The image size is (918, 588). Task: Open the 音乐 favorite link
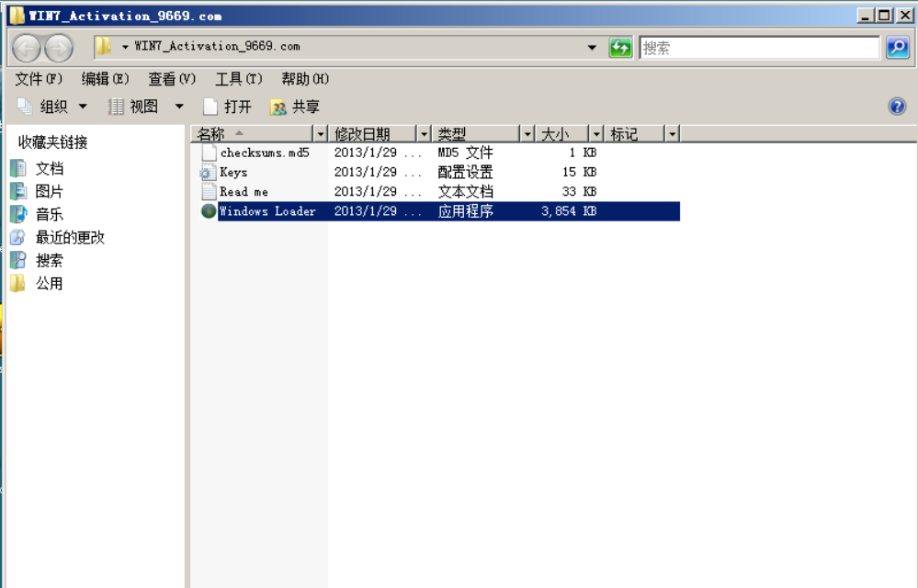pos(50,214)
